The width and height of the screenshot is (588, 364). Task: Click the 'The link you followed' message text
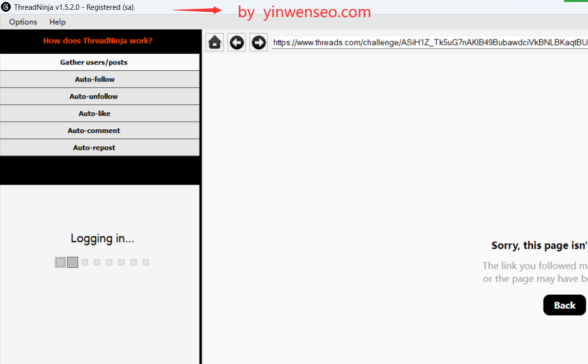(535, 266)
